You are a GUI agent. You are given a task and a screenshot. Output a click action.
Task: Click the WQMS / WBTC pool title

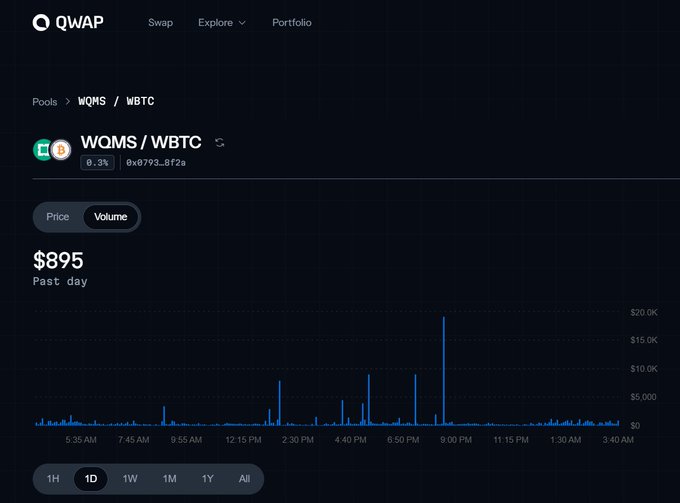tap(141, 142)
